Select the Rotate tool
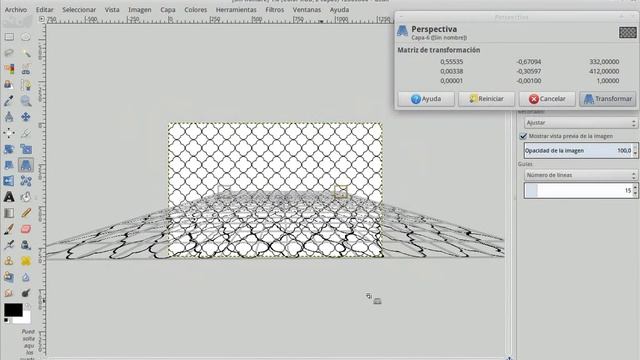This screenshot has width=640, height=360. [x=9, y=149]
